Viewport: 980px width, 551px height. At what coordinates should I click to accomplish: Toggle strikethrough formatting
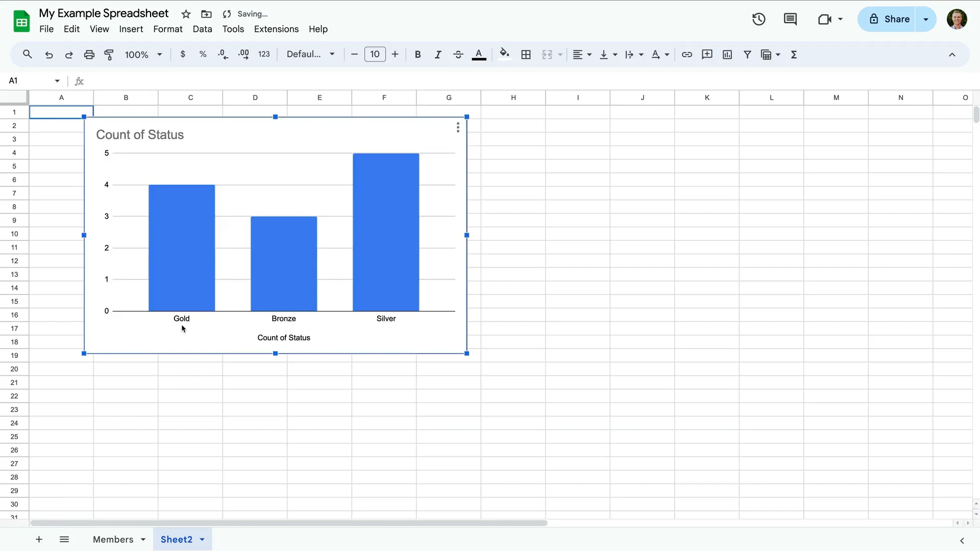pos(458,54)
